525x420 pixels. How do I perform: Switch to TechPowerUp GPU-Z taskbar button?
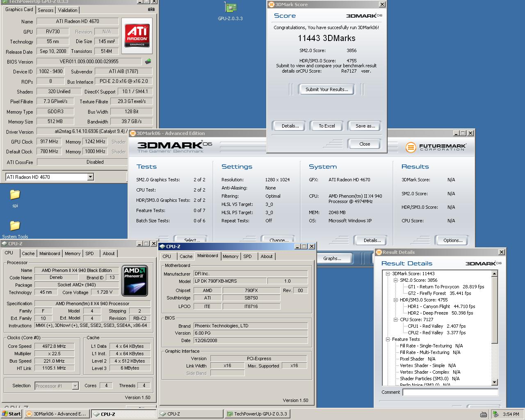click(258, 414)
